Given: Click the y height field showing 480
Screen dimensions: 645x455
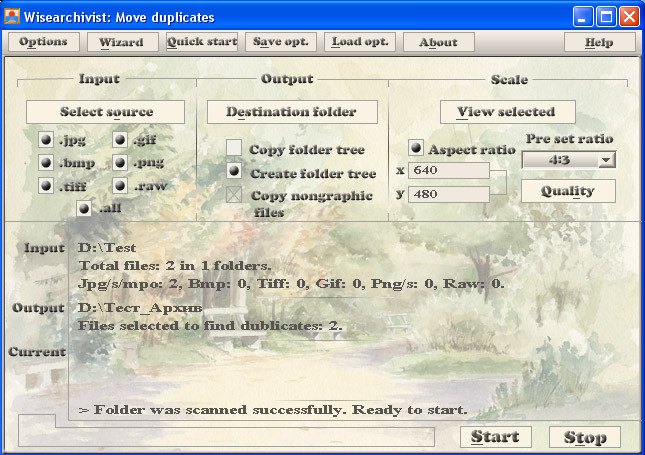Looking at the screenshot, I should coord(449,194).
